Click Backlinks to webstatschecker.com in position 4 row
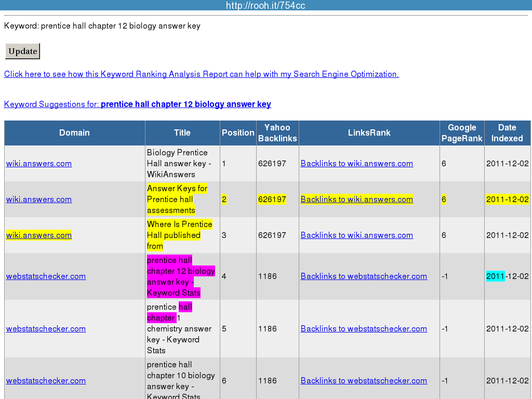The width and height of the screenshot is (532, 399). pyautogui.click(x=364, y=276)
